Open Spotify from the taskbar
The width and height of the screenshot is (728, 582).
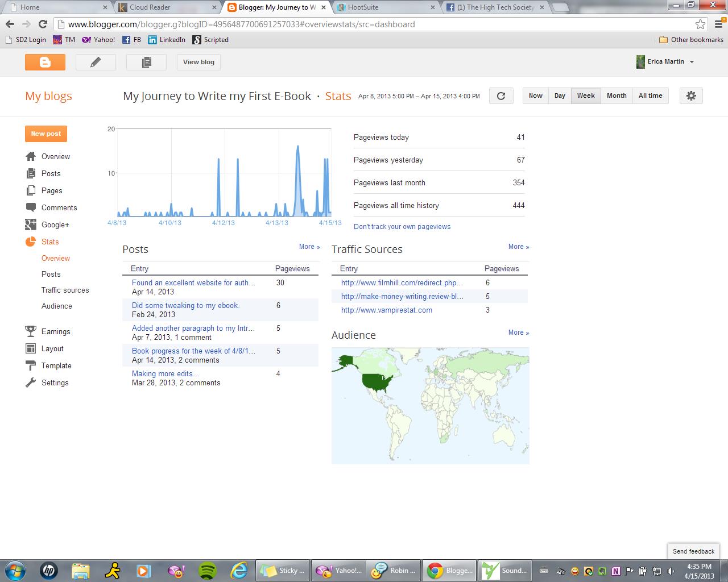[x=208, y=570]
